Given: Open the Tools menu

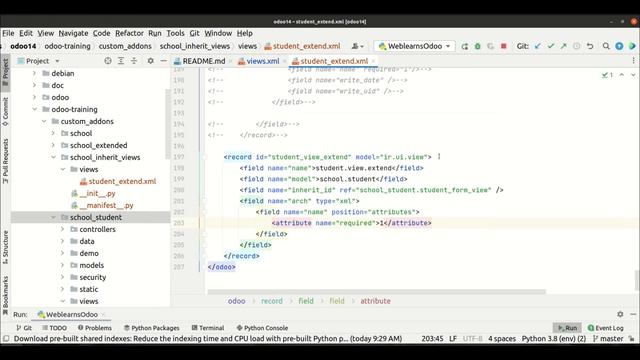Looking at the screenshot, I should pos(175,33).
